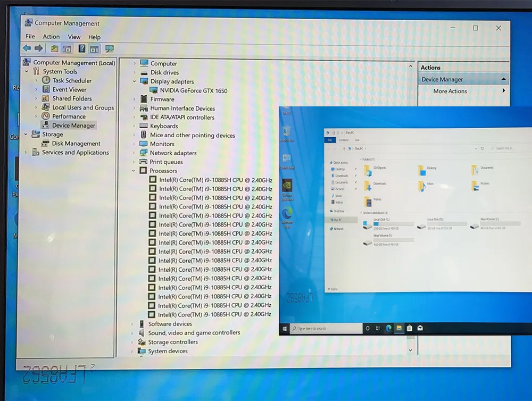Screen dimensions: 532x401
Task: Click the Keyboards device category
Action: pos(164,126)
